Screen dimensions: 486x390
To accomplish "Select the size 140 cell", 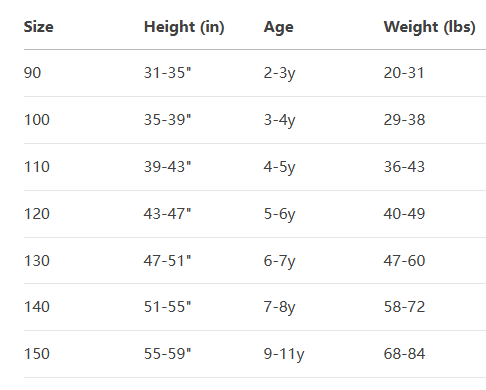I will (37, 307).
